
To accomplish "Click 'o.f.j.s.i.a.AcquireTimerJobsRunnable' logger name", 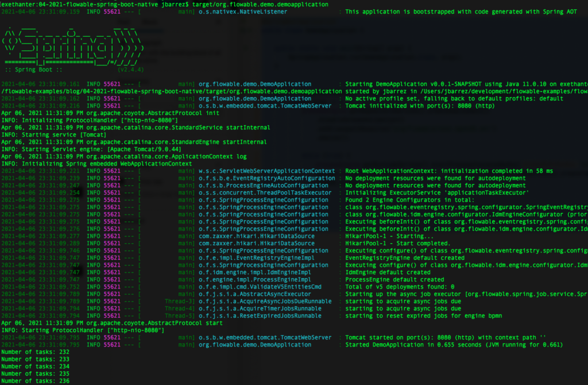I will pos(260,309).
